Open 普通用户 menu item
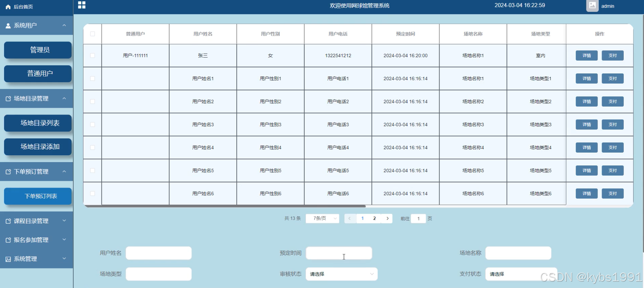Screen dimensions: 644x288 [38, 74]
